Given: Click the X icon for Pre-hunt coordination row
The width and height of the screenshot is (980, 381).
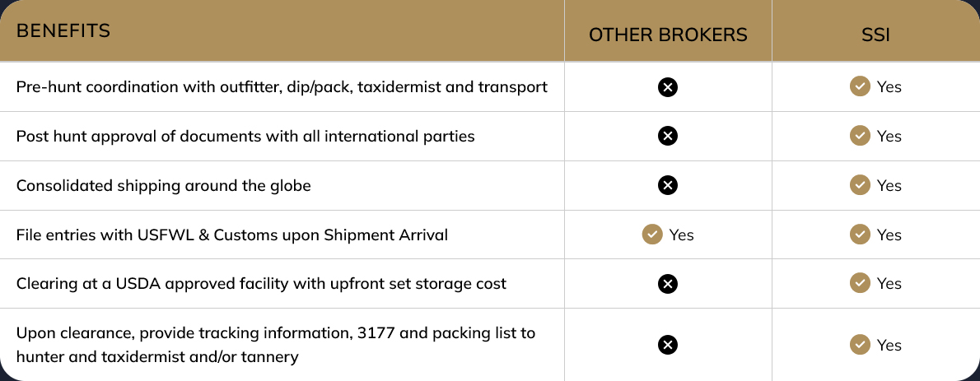Looking at the screenshot, I should (x=668, y=87).
